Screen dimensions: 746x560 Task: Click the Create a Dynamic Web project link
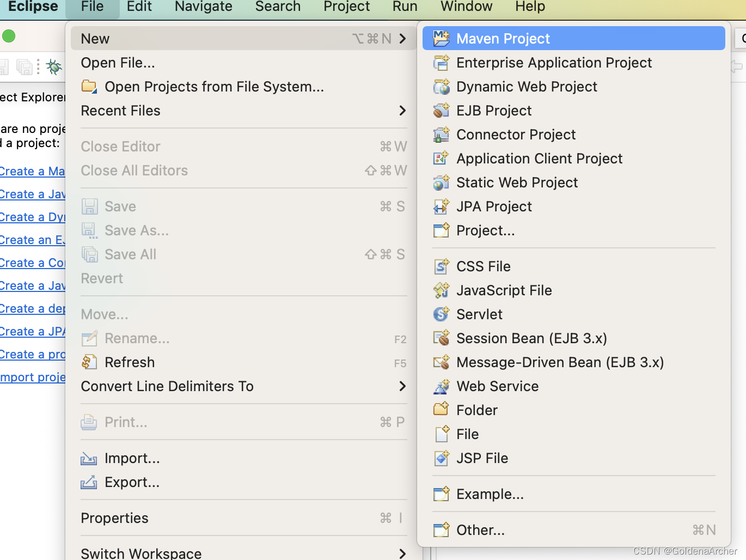coord(32,217)
